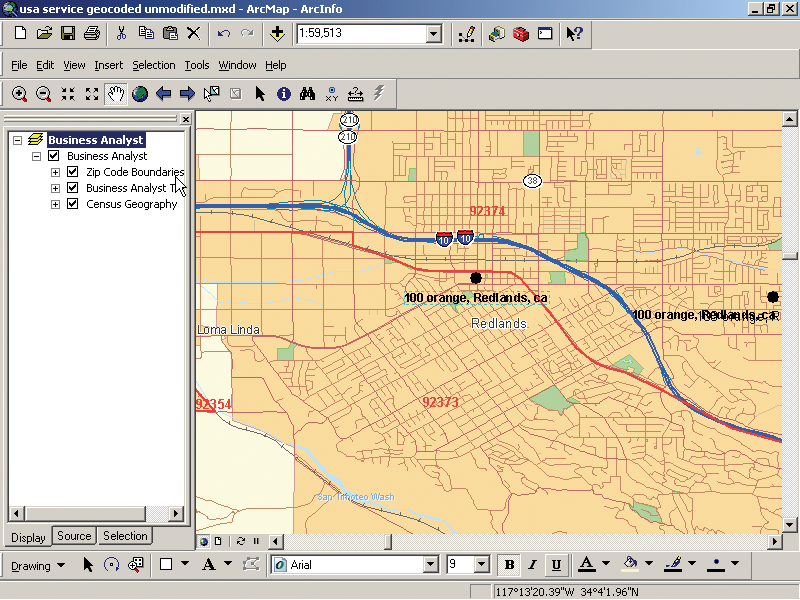This screenshot has width=800, height=600.
Task: Open the Find binoculars tool
Action: 307,94
